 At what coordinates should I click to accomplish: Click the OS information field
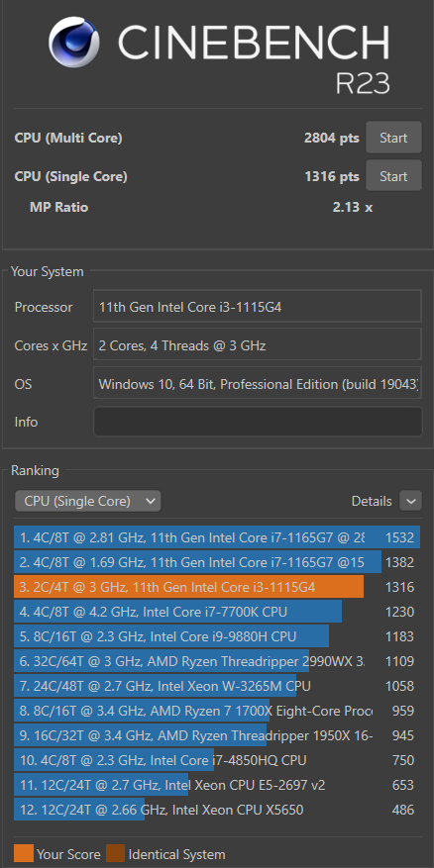click(258, 384)
